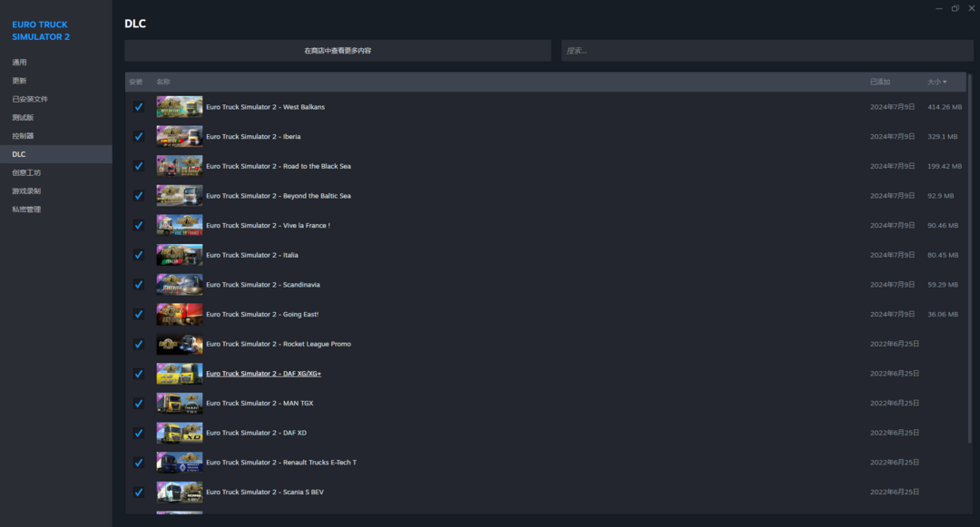This screenshot has height=527, width=980.
Task: Click the MAN TGX thumbnail image
Action: (x=180, y=404)
